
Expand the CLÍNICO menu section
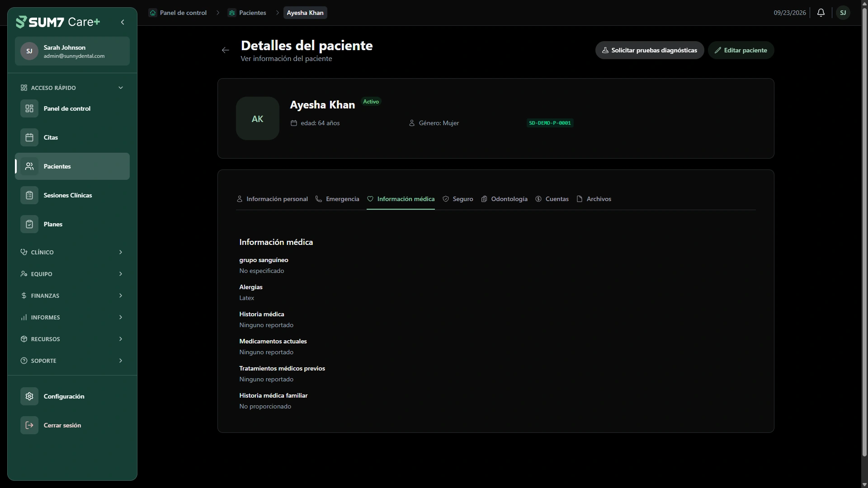coord(72,252)
